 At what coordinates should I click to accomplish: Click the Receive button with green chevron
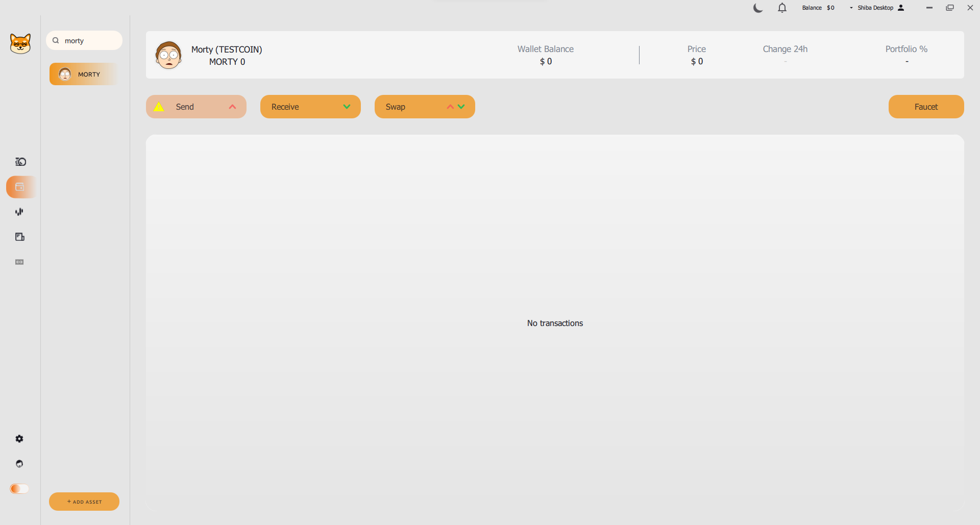click(x=310, y=107)
